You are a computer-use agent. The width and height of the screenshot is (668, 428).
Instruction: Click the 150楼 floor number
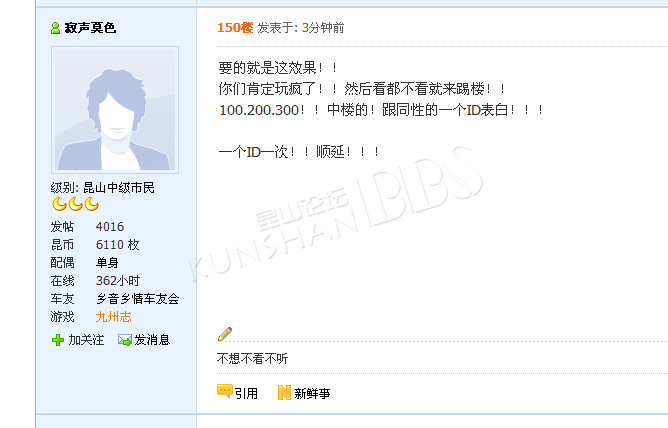[x=235, y=28]
